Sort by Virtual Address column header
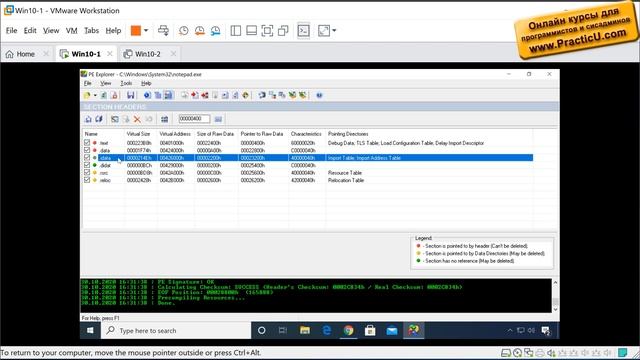The width and height of the screenshot is (640, 360). (x=176, y=134)
